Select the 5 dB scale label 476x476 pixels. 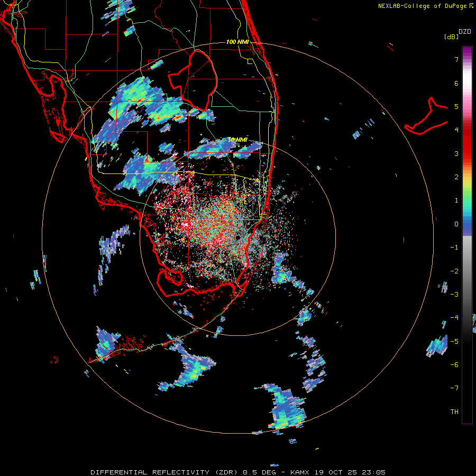[456, 106]
